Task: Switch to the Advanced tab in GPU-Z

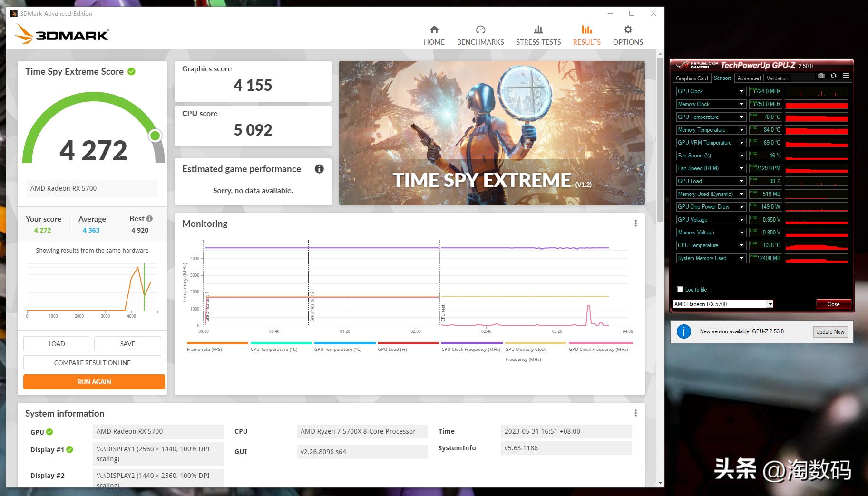Action: coord(749,78)
